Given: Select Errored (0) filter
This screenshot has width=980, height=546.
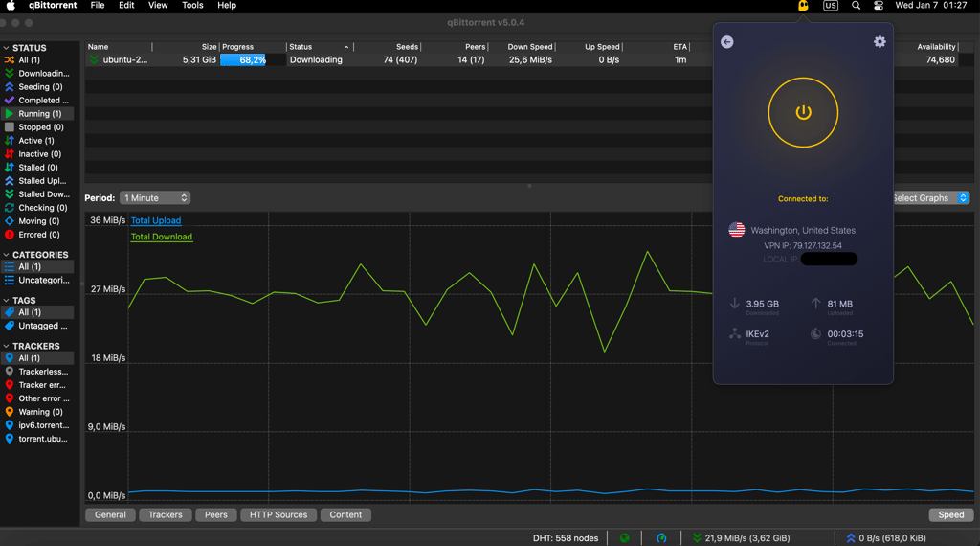Looking at the screenshot, I should tap(37, 235).
